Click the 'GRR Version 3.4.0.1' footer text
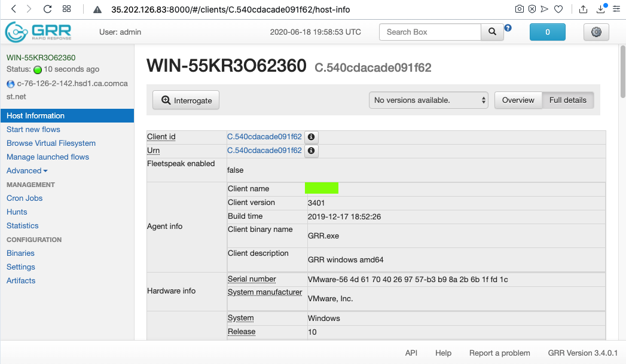Screen dimensions: 626x364 (582, 353)
